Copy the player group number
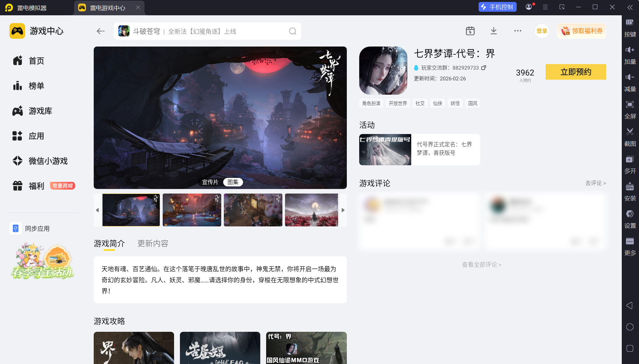This screenshot has height=364, width=639. pyautogui.click(x=484, y=68)
